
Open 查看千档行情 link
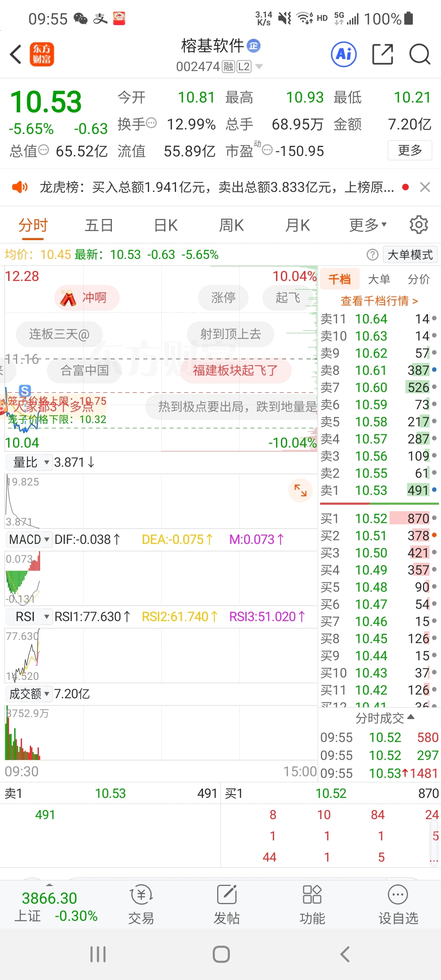379,301
